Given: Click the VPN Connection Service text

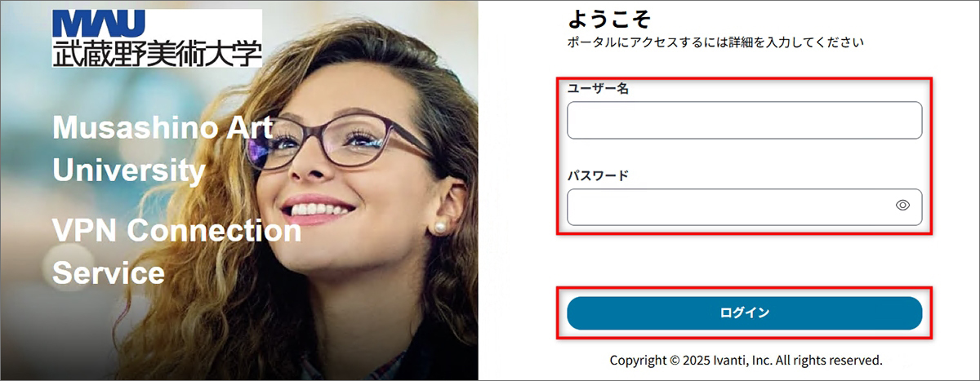Looking at the screenshot, I should pyautogui.click(x=176, y=251).
